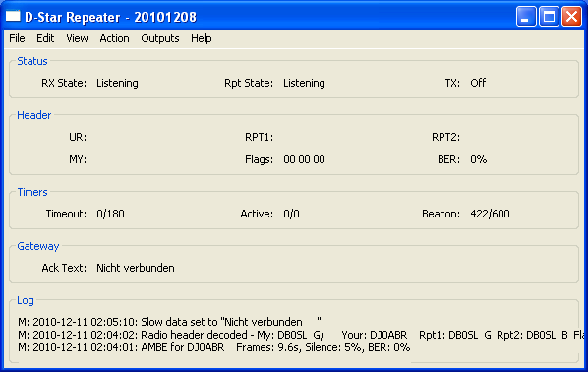
Task: Click the UR: label
Action: [x=78, y=137]
